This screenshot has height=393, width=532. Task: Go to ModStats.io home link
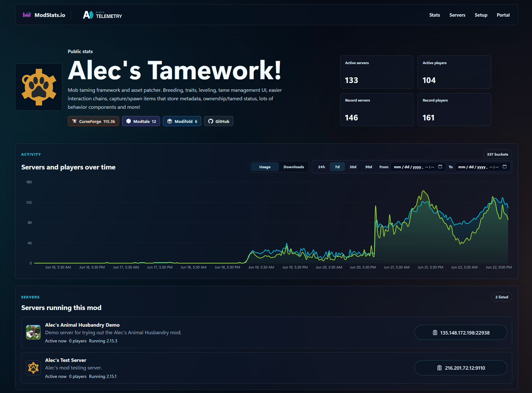click(x=44, y=15)
